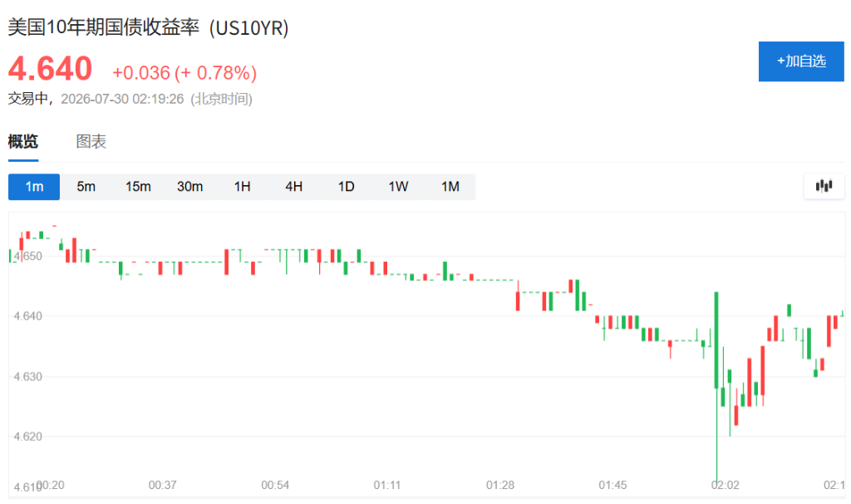Select the 1W weekly interval
851x504 pixels.
398,187
